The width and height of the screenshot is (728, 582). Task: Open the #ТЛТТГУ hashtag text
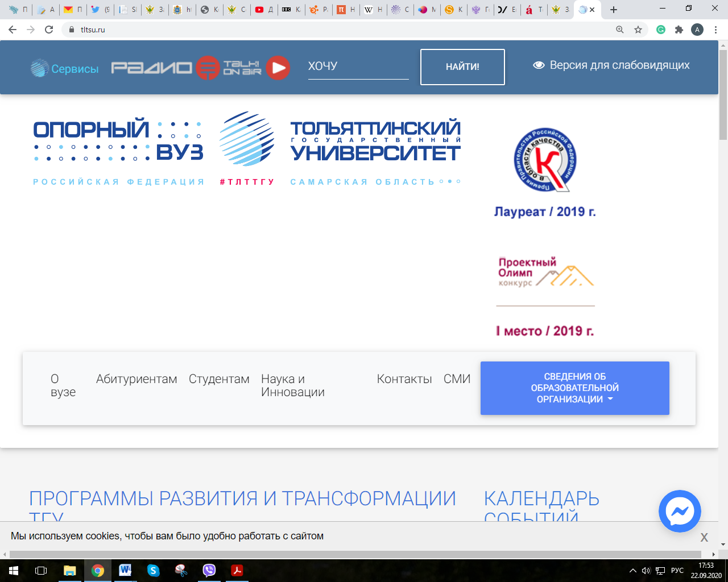pos(247,182)
